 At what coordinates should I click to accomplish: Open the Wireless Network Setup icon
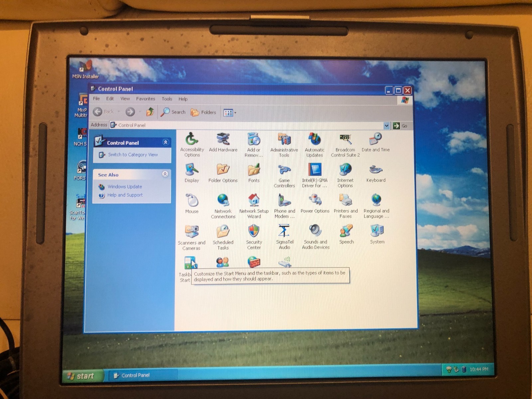(x=285, y=262)
